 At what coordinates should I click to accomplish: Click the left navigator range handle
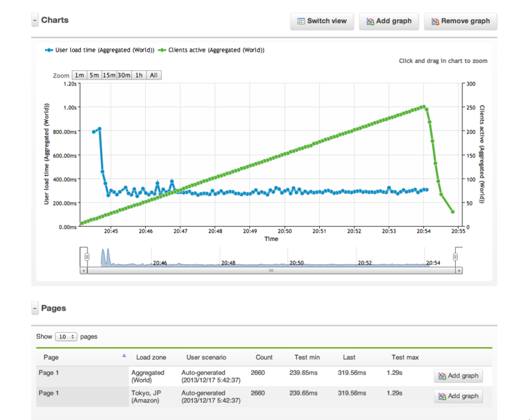[x=87, y=257]
